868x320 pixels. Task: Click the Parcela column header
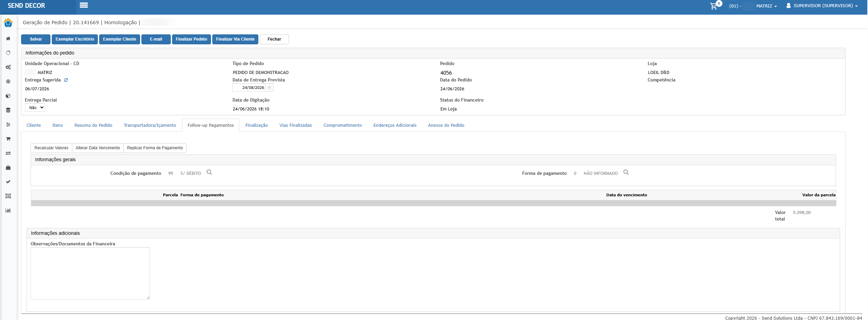click(x=170, y=195)
